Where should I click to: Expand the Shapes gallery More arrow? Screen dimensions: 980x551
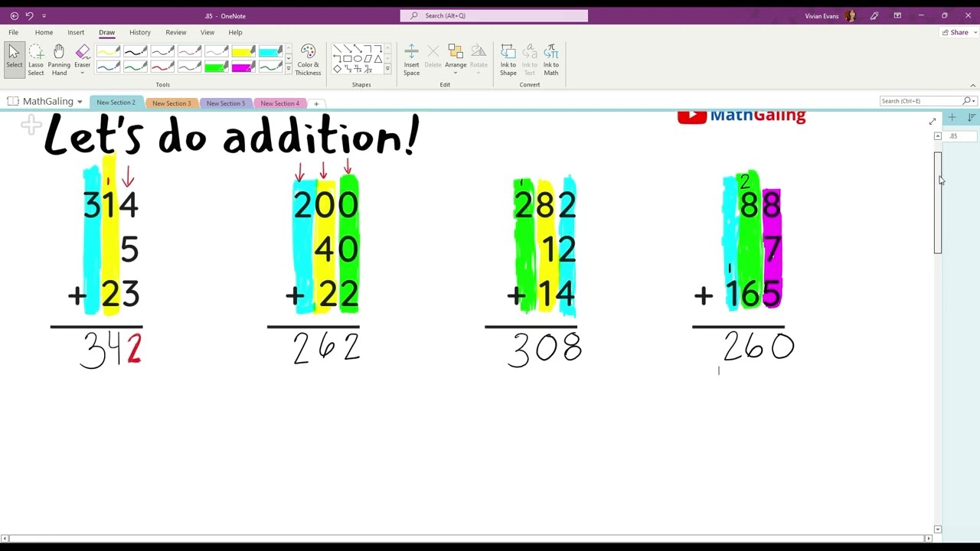click(x=387, y=69)
